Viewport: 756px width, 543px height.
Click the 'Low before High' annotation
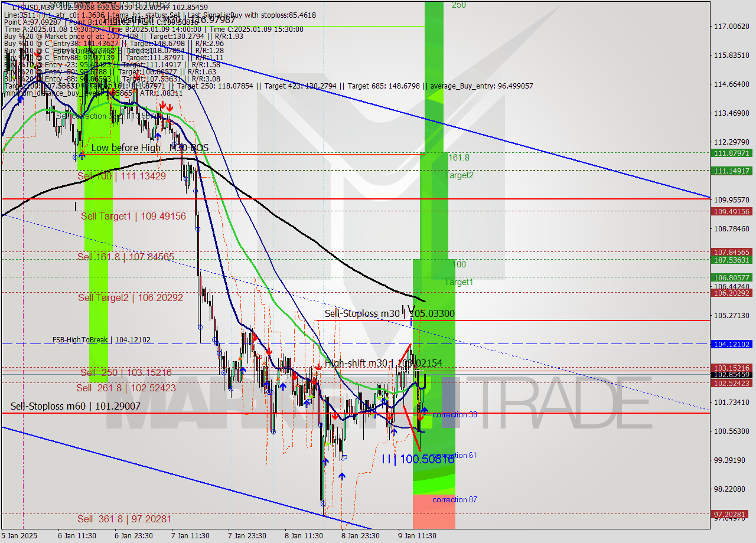126,148
